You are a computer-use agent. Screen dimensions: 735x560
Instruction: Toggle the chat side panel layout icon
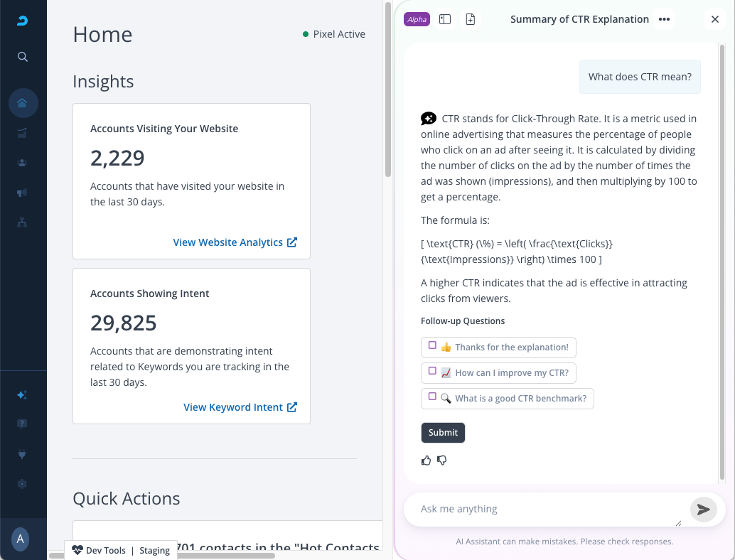445,19
